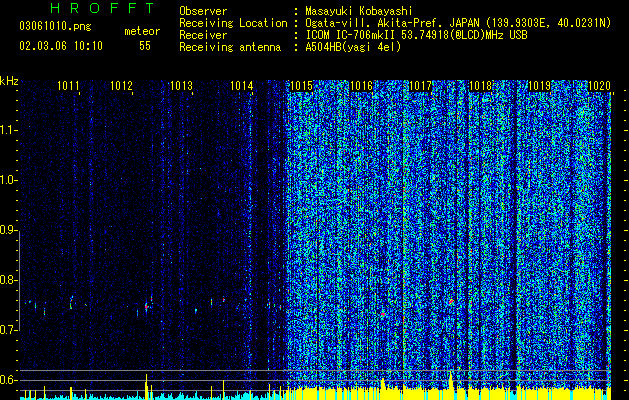629x400 pixels.
Task: Click time marker 1017
Action: click(420, 85)
